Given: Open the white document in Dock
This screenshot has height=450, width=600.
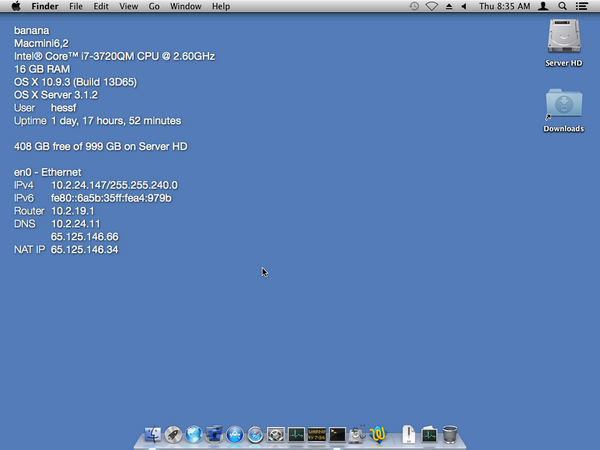Looking at the screenshot, I should pos(409,435).
